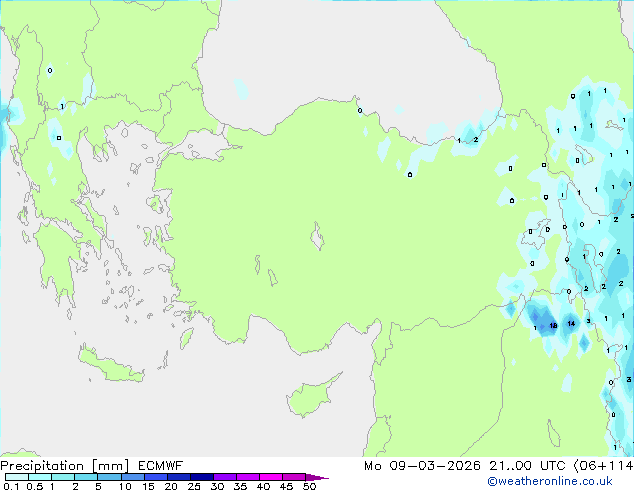Screen dimensions: 634x490
Task: Click the '5' legend scale label
Action: coord(98,486)
